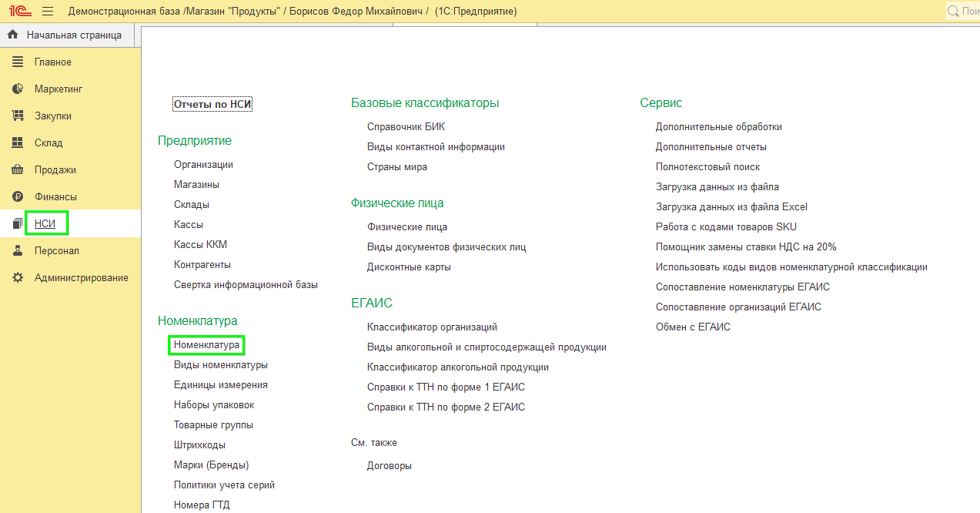
Task: Open the Склады link
Action: 192,204
